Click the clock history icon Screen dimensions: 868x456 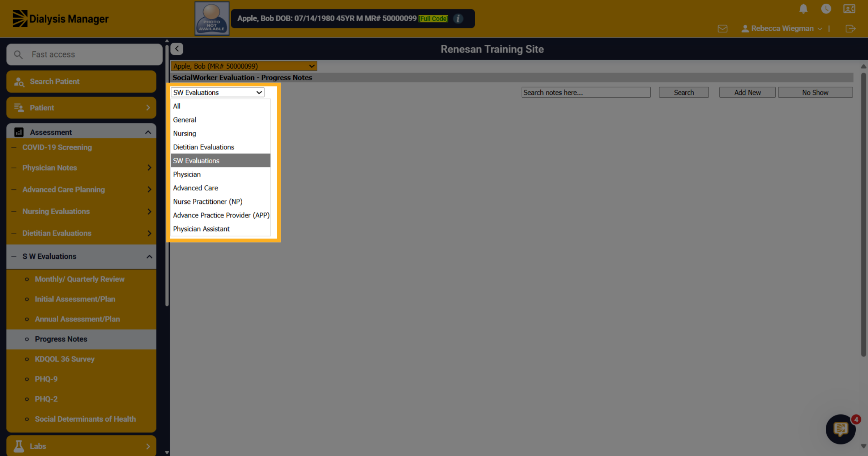(x=826, y=9)
